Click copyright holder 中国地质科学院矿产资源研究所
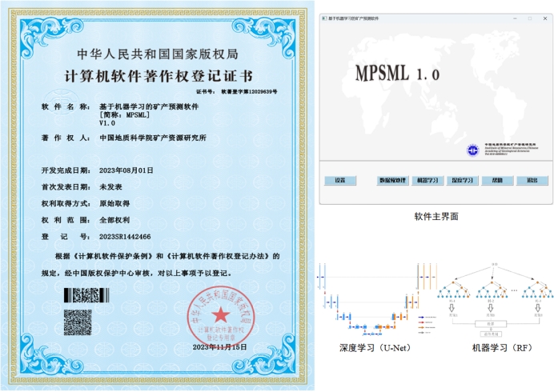The image size is (554, 392). 153,138
